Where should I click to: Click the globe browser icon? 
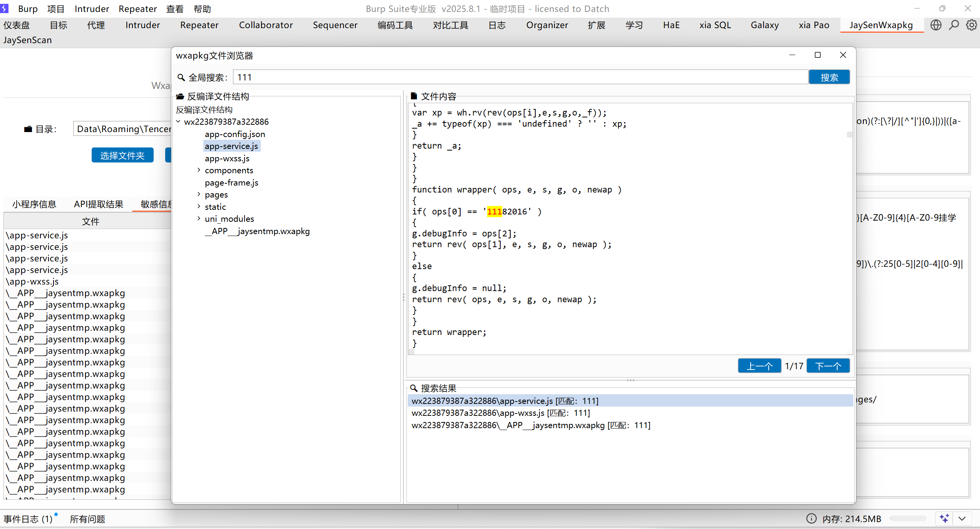[x=936, y=25]
